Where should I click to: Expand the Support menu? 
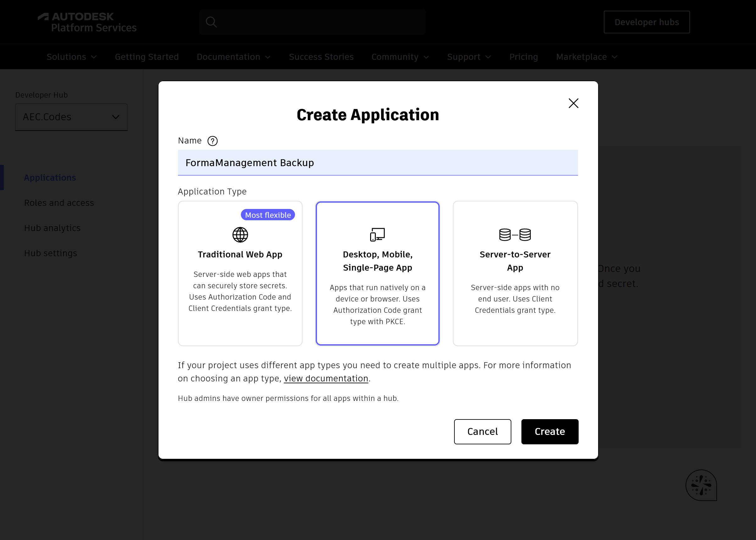tap(469, 57)
